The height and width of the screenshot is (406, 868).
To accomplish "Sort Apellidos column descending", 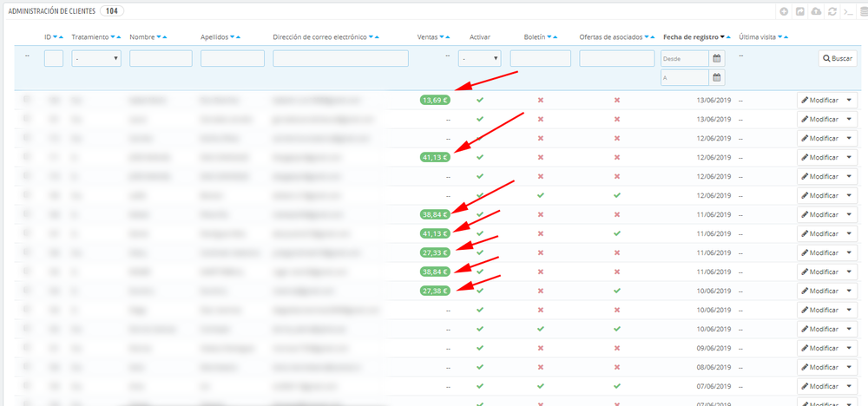I will [232, 37].
